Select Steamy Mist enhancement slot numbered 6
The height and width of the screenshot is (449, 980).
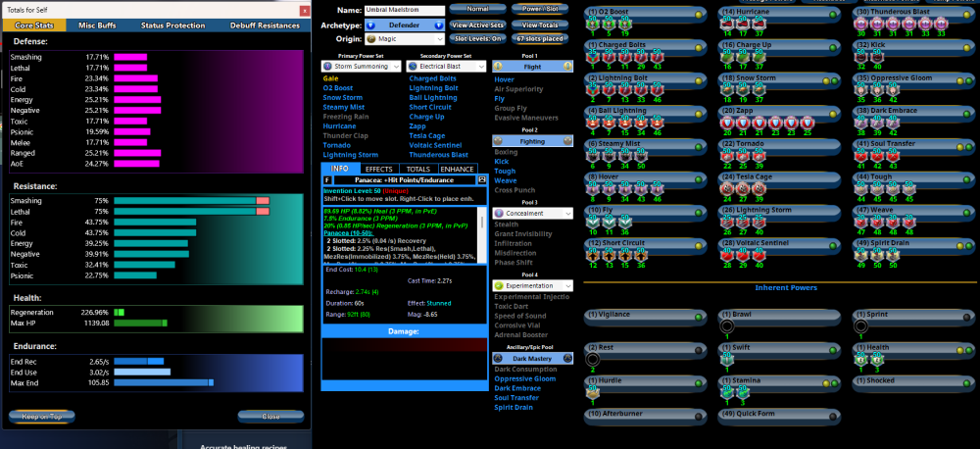coord(594,156)
